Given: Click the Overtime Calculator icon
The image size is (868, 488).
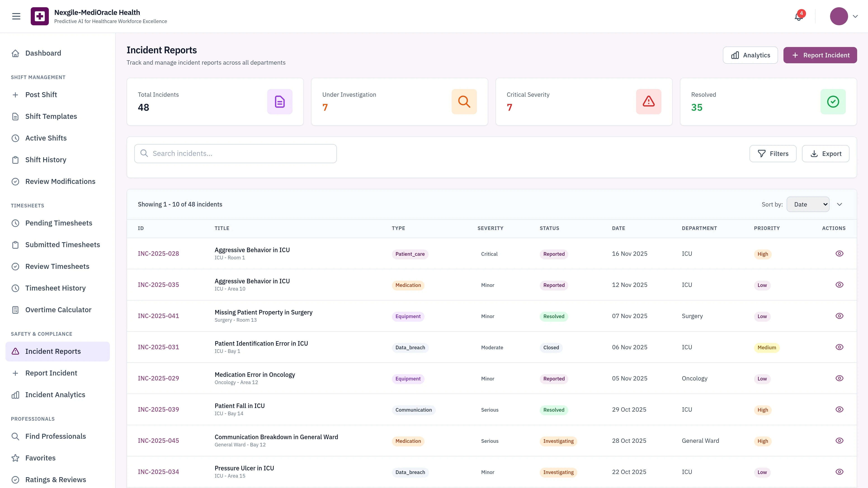Looking at the screenshot, I should click(16, 310).
